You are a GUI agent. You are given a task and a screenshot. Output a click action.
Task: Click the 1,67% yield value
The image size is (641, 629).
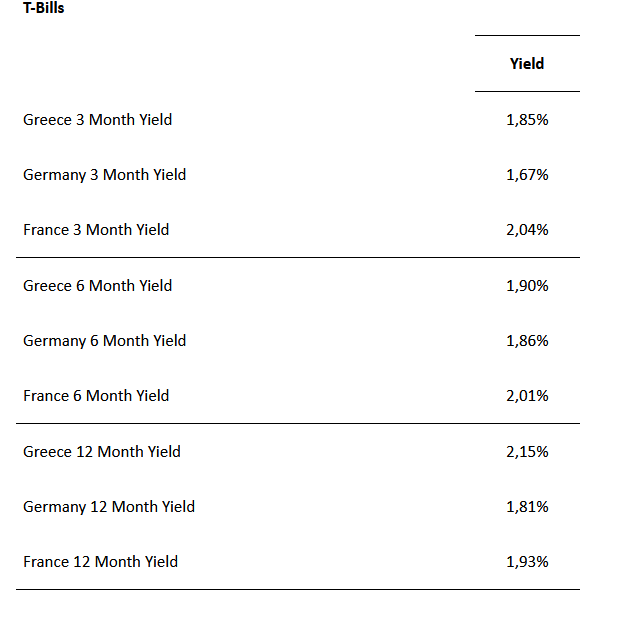(x=527, y=175)
